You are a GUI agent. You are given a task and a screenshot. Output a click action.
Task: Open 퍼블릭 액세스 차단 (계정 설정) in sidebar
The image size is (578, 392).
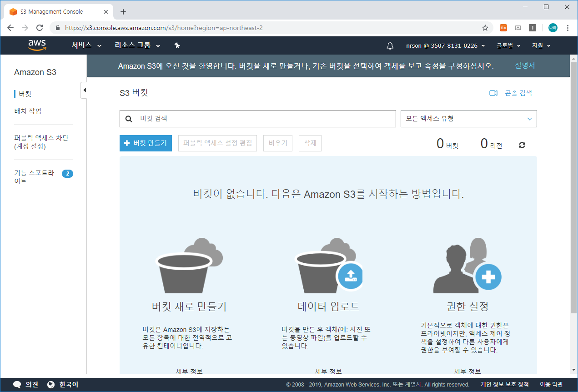coord(41,142)
